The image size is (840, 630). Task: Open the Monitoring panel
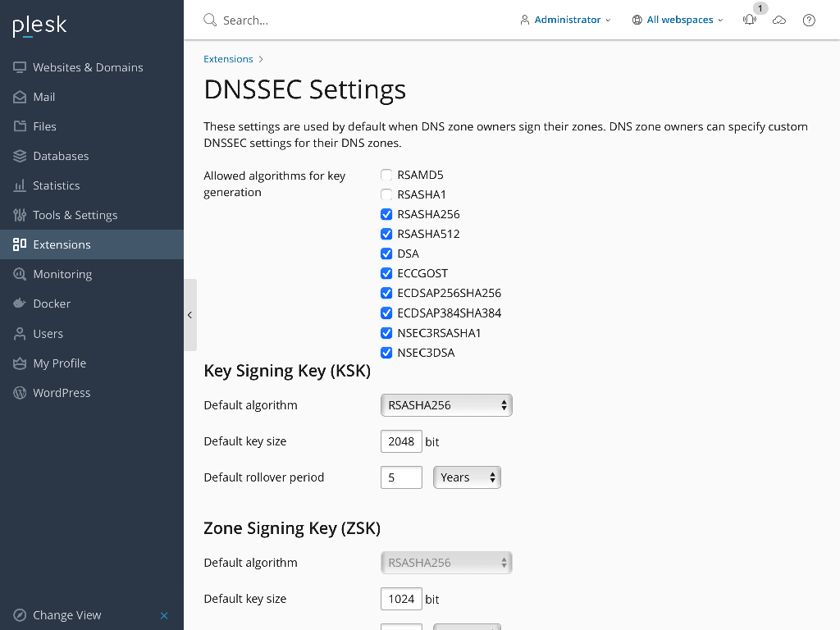tap(61, 274)
